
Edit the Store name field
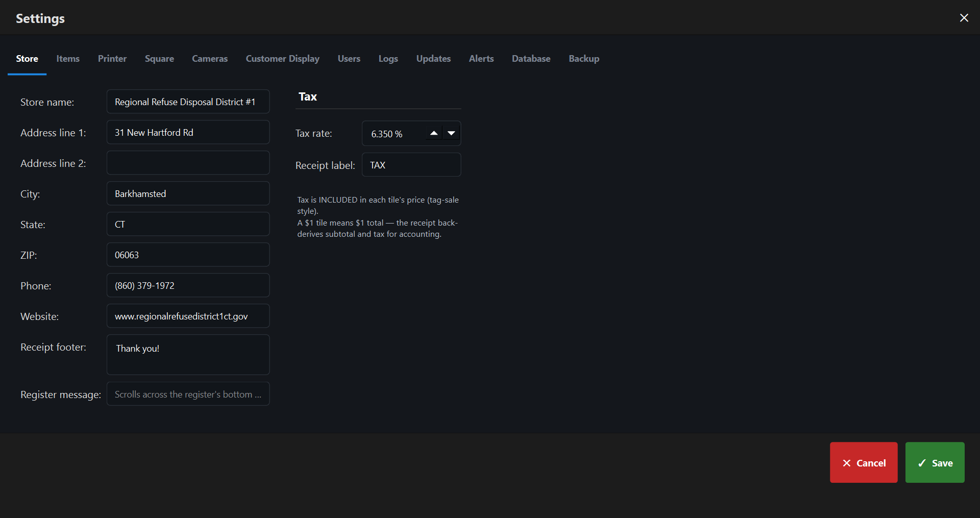click(x=188, y=102)
